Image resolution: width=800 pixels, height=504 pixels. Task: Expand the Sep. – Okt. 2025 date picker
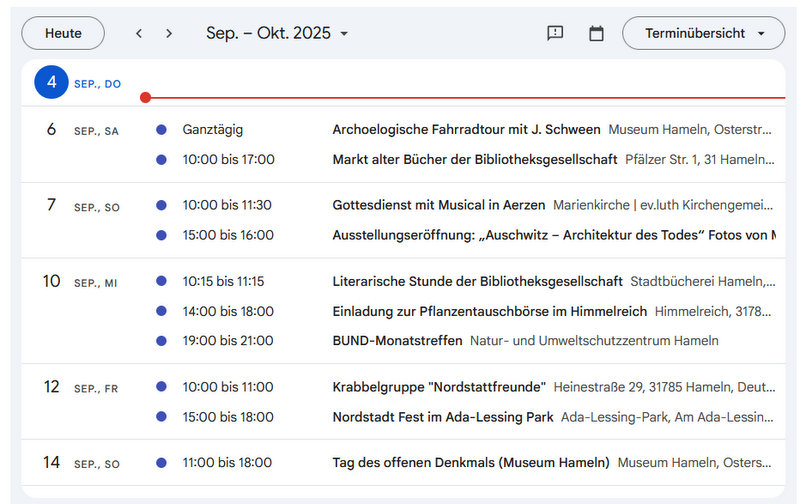tap(277, 33)
